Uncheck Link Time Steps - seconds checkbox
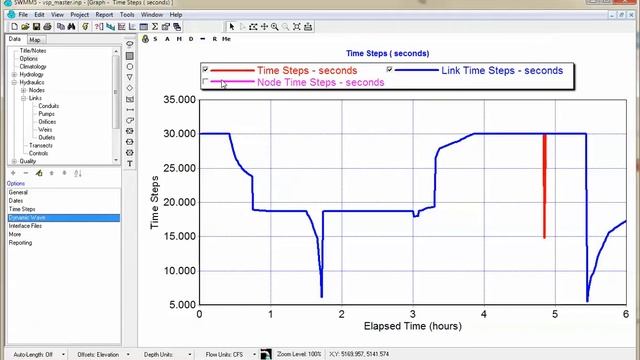 click(389, 69)
